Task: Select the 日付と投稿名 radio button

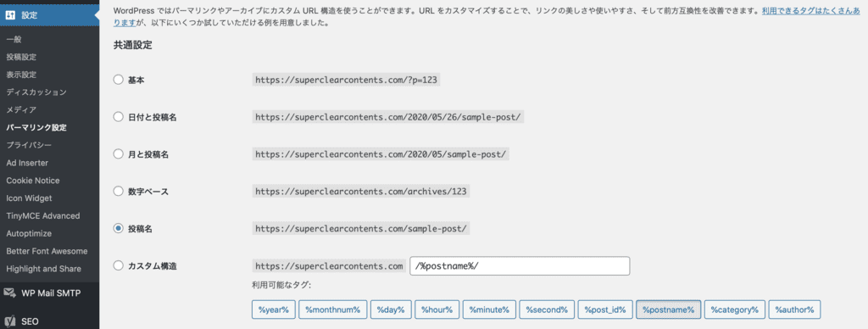Action: (118, 117)
